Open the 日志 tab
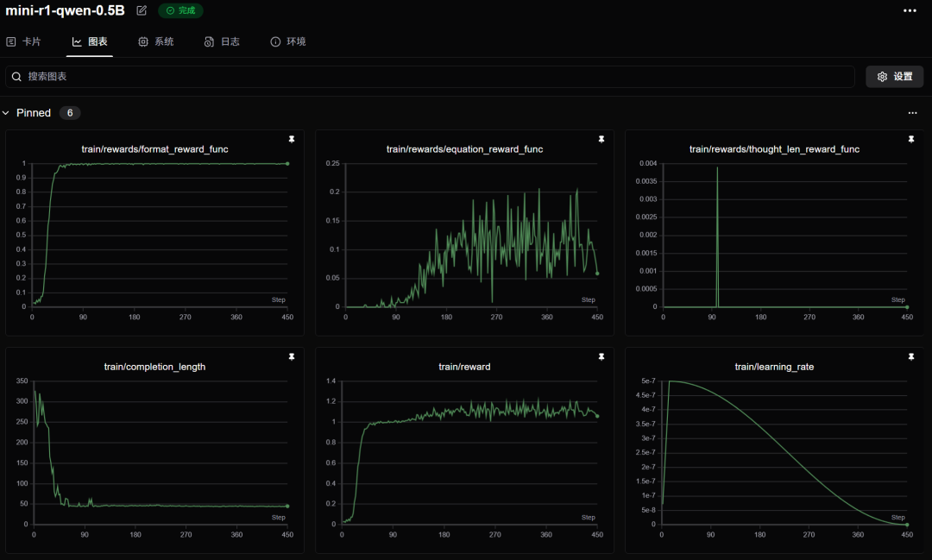The width and height of the screenshot is (932, 560). pos(222,41)
